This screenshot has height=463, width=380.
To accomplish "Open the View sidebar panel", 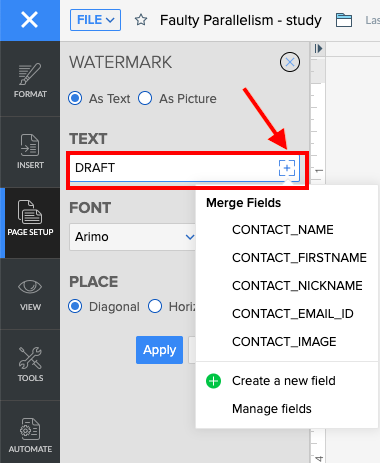I will tap(30, 294).
